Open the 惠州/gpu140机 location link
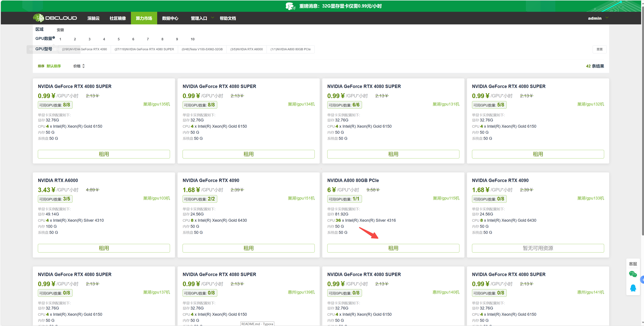 (x=446, y=292)
